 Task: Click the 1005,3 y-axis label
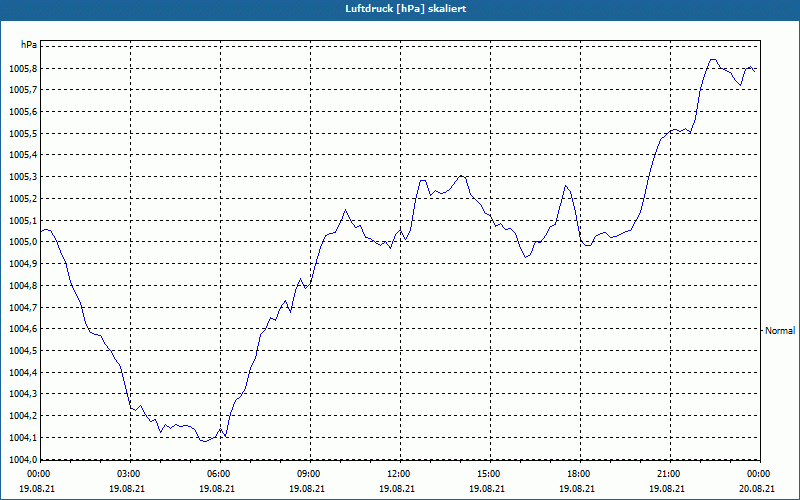pyautogui.click(x=23, y=177)
